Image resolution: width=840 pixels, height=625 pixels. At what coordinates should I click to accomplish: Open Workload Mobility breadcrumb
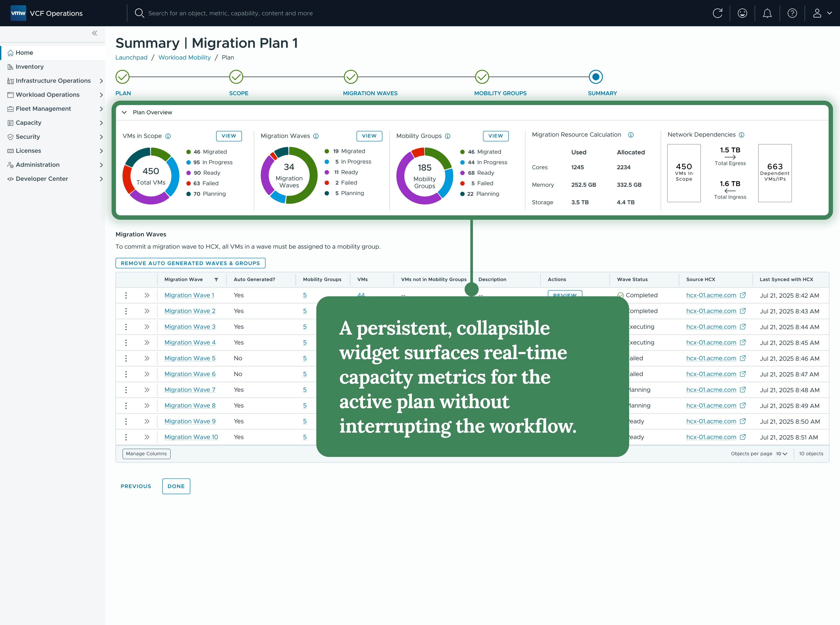click(x=184, y=58)
